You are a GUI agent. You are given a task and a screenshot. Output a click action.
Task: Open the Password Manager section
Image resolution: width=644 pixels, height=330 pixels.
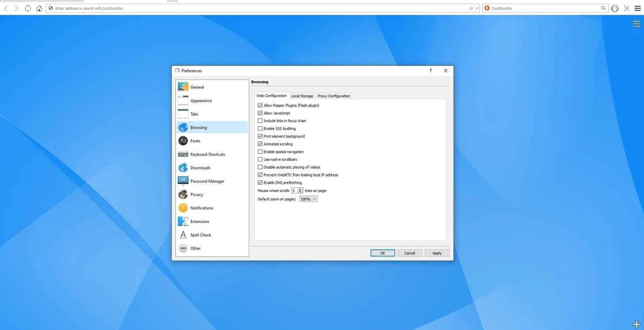pos(212,181)
